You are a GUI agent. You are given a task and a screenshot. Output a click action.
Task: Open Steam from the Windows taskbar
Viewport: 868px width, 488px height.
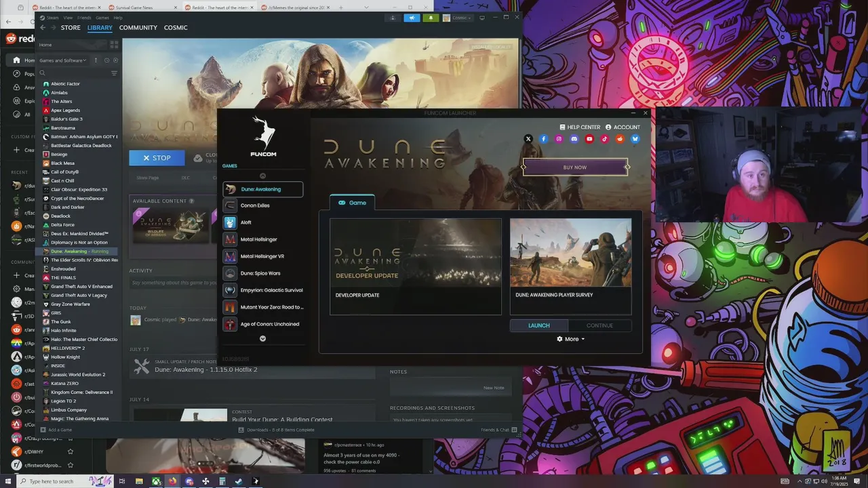click(x=239, y=481)
